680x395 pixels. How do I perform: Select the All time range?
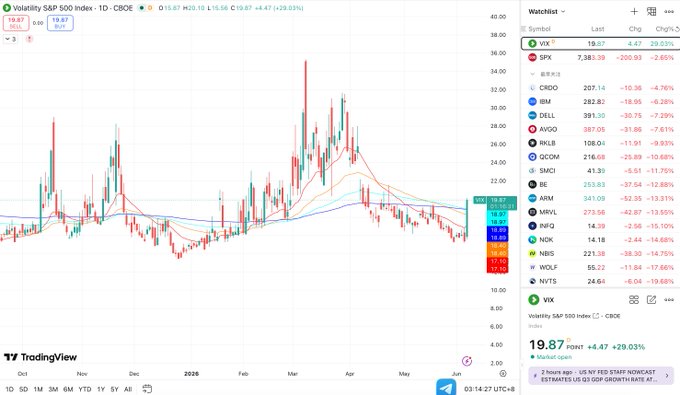pyautogui.click(x=128, y=389)
